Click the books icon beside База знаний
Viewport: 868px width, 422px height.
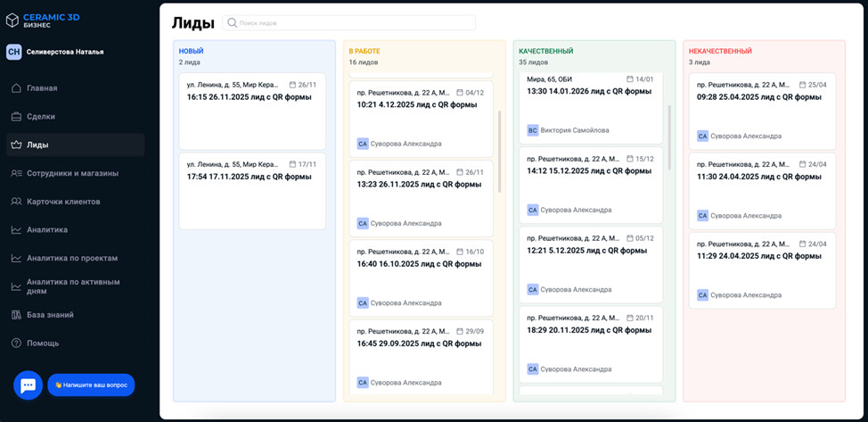(17, 315)
